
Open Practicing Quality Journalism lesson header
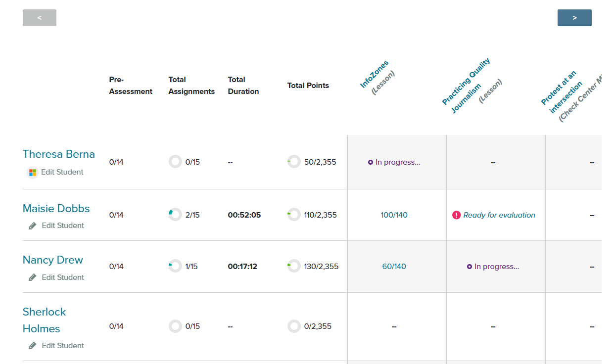click(x=466, y=82)
